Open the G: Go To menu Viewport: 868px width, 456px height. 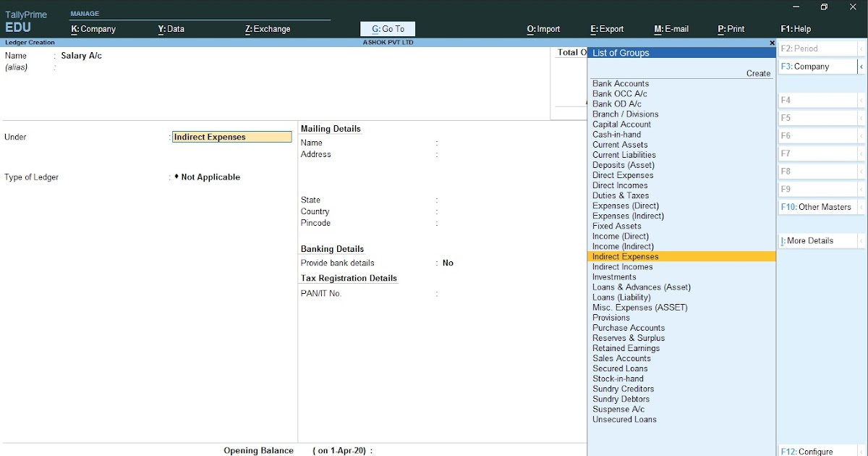387,29
